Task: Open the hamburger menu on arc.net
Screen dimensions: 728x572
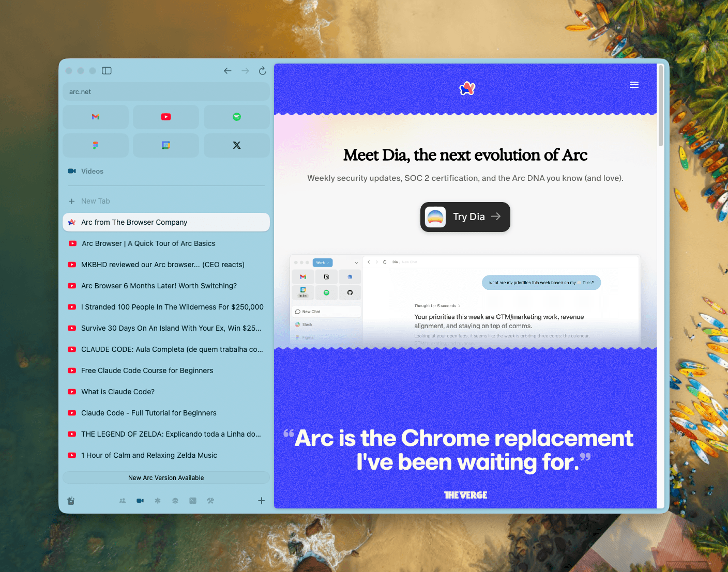Action: 634,85
